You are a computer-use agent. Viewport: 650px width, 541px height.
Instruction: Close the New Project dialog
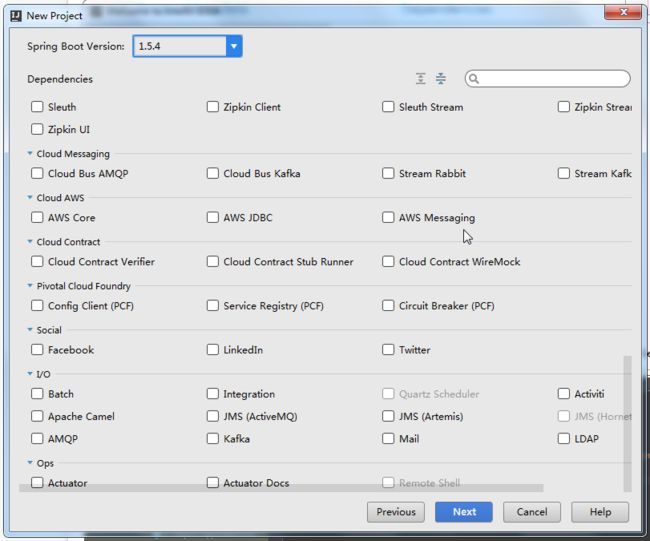[x=623, y=12]
